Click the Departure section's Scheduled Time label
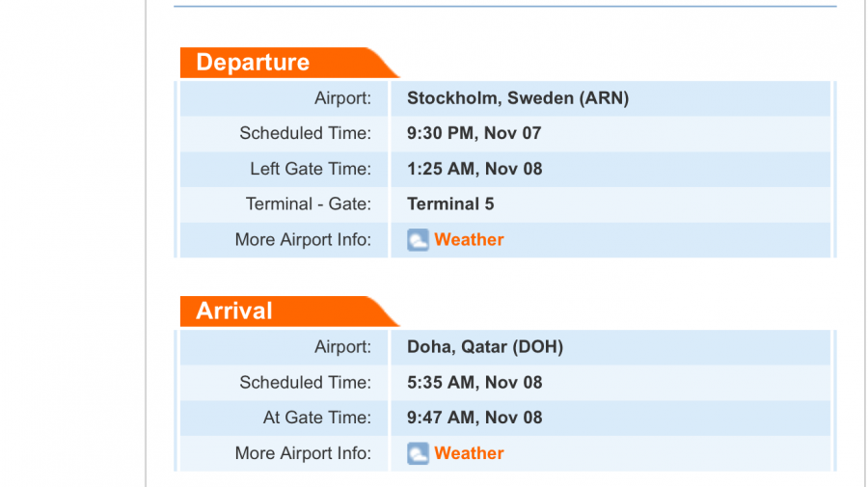The image size is (868, 487). point(305,133)
